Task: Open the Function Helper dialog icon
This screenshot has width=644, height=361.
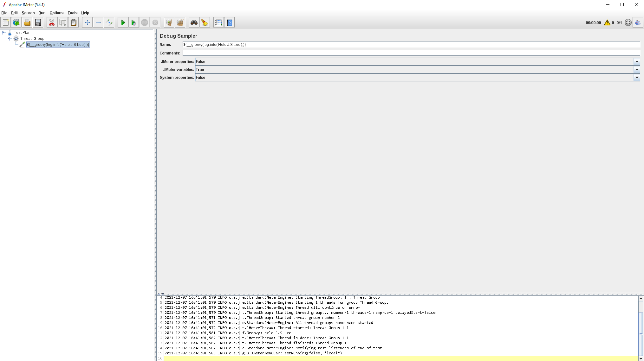Action: (x=218, y=22)
